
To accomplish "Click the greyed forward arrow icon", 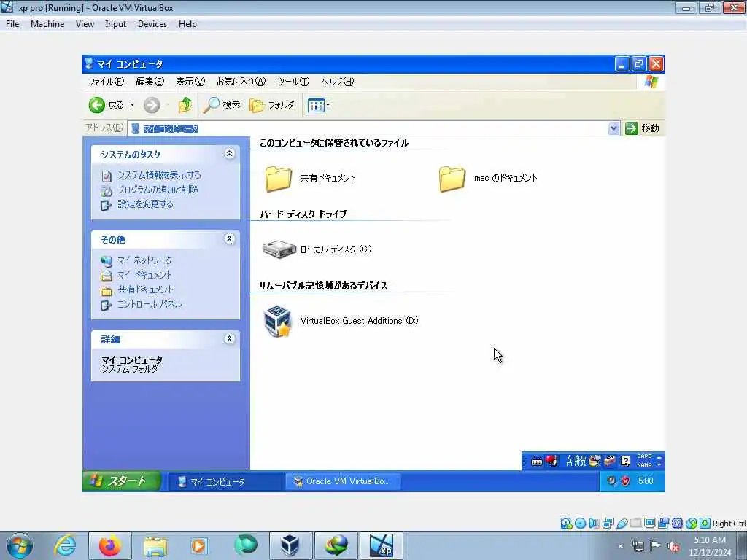I will click(x=152, y=105).
